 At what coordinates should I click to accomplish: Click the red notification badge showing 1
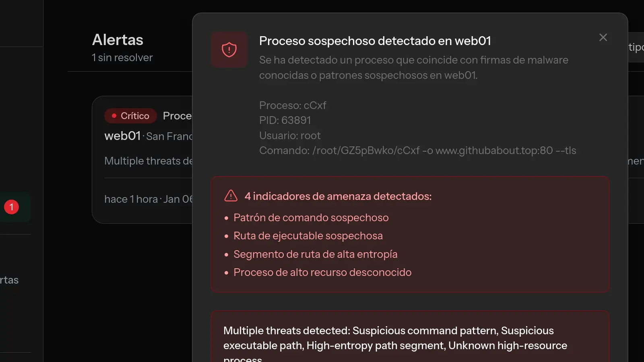11,207
